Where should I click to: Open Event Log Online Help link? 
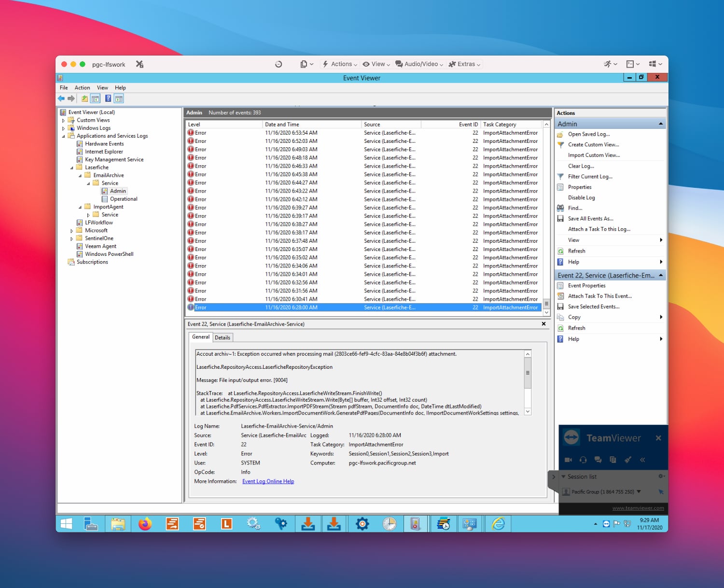coord(268,481)
